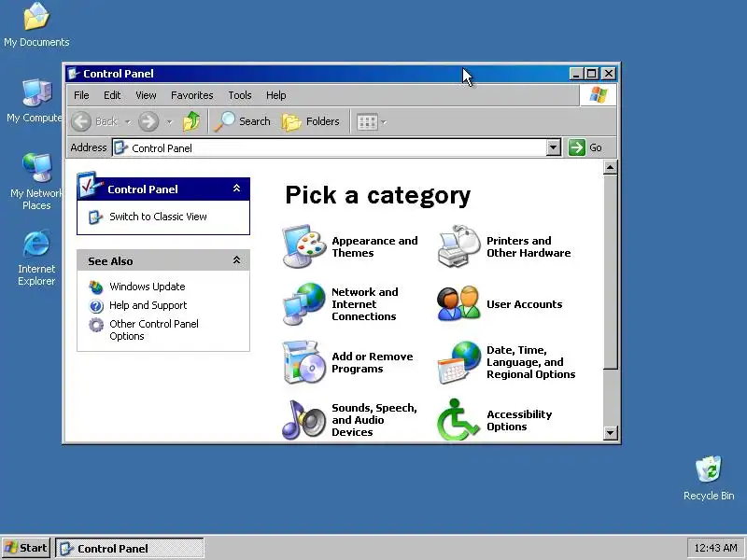Click the Windows Update globe icon
This screenshot has height=560, width=747.
click(96, 287)
